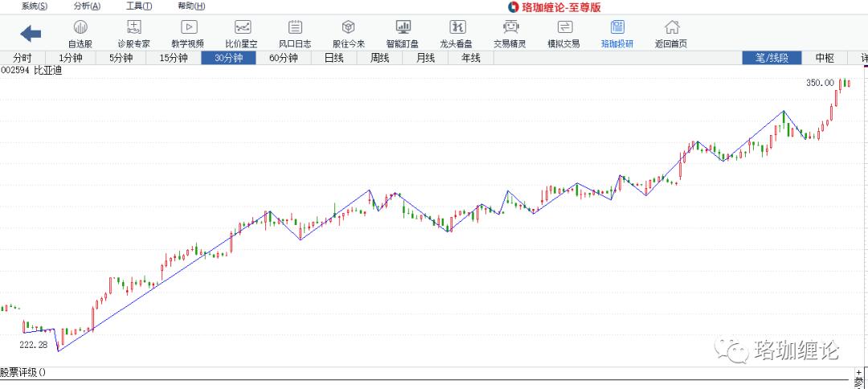Open 龙头看盘 icon
This screenshot has height=389, width=868.
tap(457, 27)
